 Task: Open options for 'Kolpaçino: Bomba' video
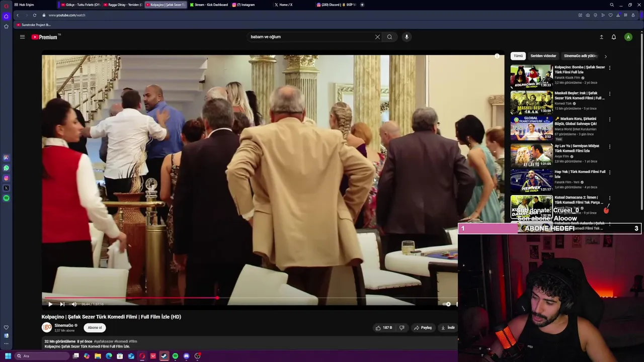(610, 68)
